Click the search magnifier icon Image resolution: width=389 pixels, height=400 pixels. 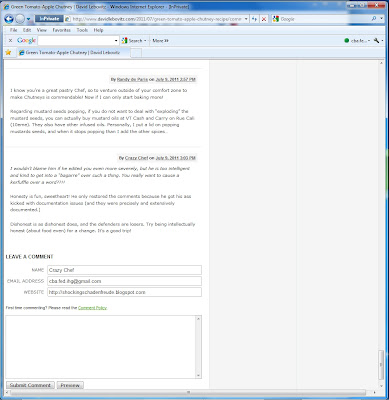(374, 19)
